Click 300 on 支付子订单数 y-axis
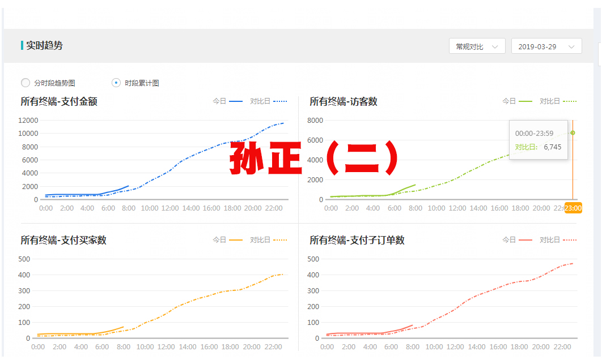The height and width of the screenshot is (364, 602). [313, 291]
